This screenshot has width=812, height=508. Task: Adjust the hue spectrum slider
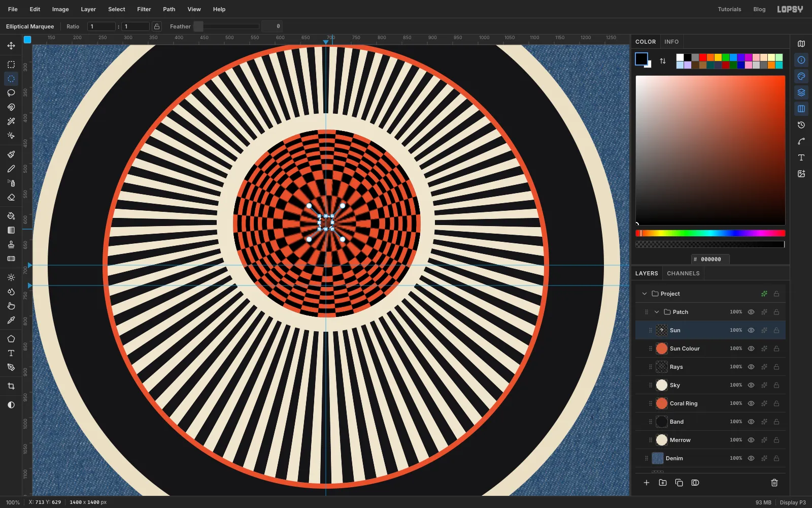tap(710, 233)
